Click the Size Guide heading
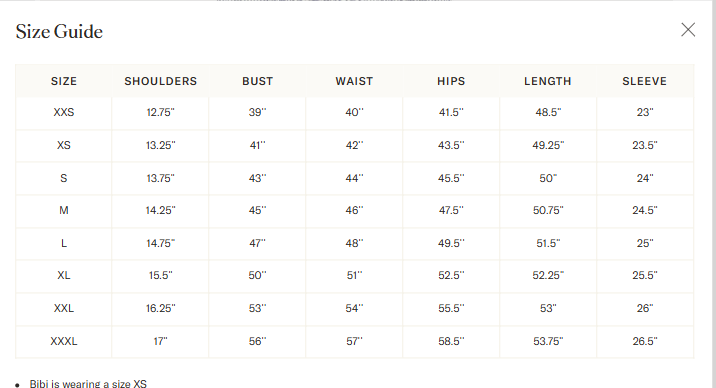 point(59,31)
